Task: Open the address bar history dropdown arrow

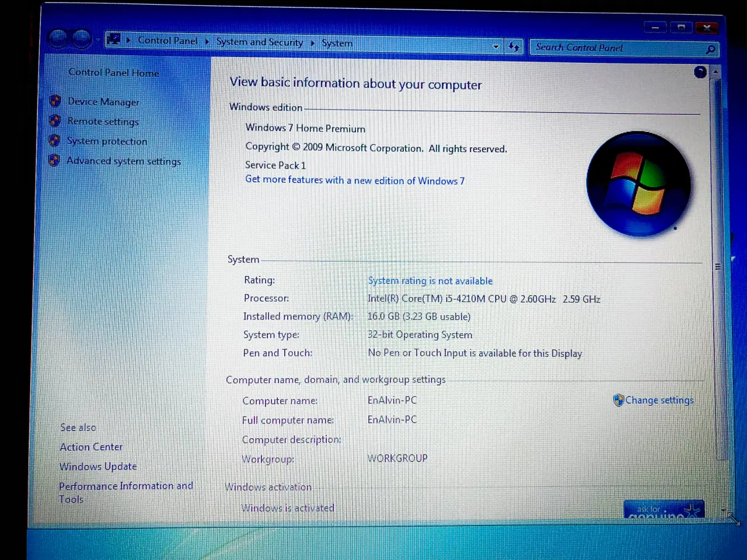Action: [x=496, y=46]
